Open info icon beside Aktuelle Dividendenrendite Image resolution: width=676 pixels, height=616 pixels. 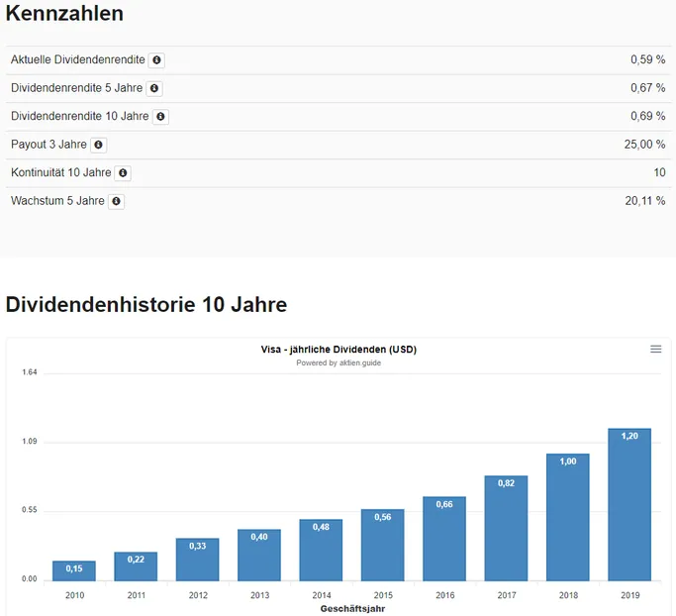pos(156,60)
